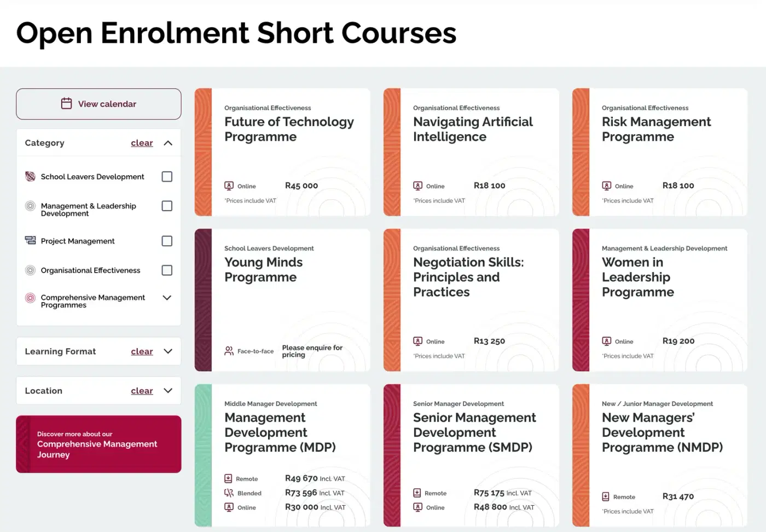Expand the Learning Format filter

click(168, 351)
